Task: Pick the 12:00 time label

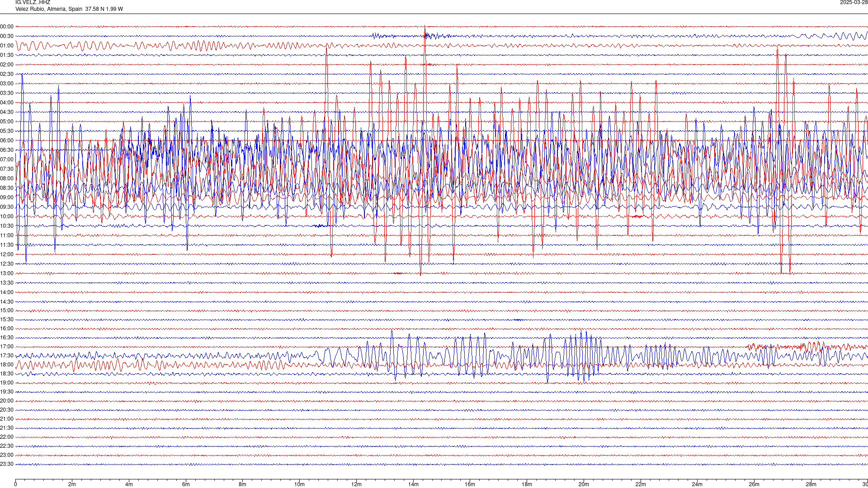Action: click(x=7, y=254)
